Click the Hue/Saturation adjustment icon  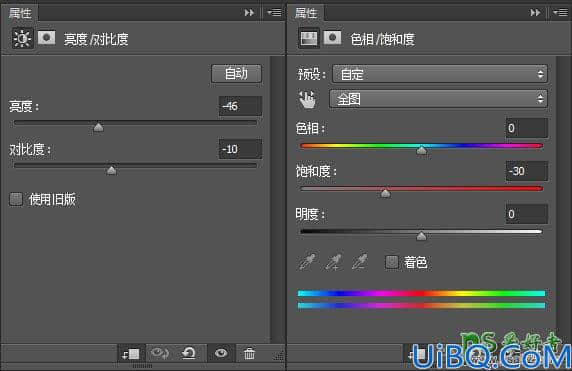tap(309, 38)
